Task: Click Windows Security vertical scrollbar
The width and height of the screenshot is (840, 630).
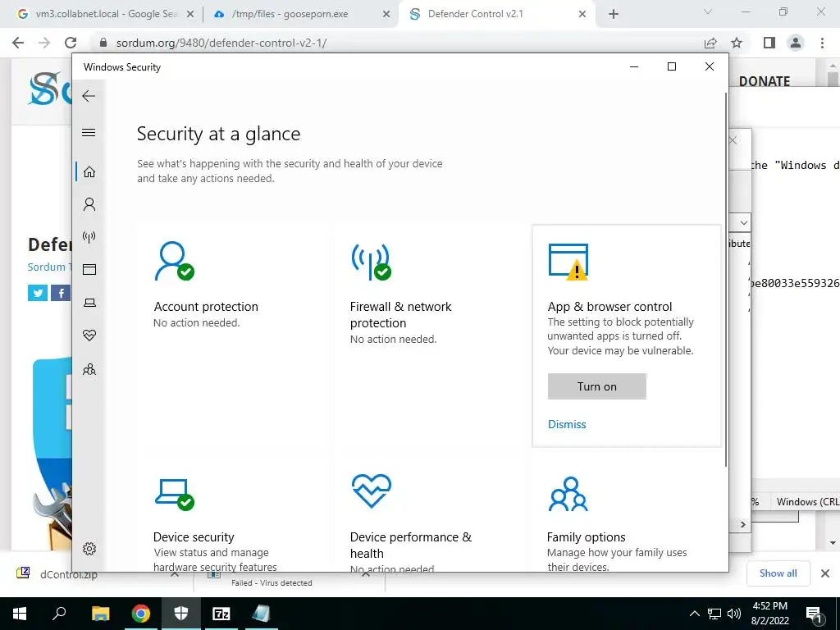Action: pyautogui.click(x=726, y=279)
